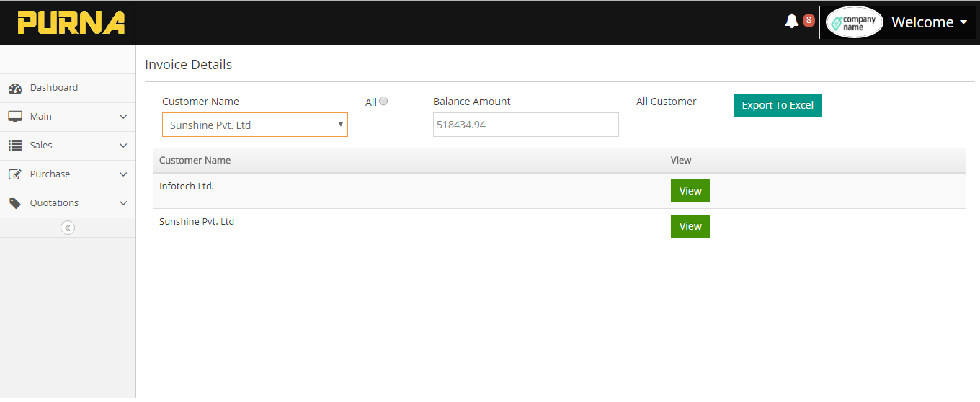The height and width of the screenshot is (402, 980).
Task: Open the Purchase sidebar menu
Action: 68,174
